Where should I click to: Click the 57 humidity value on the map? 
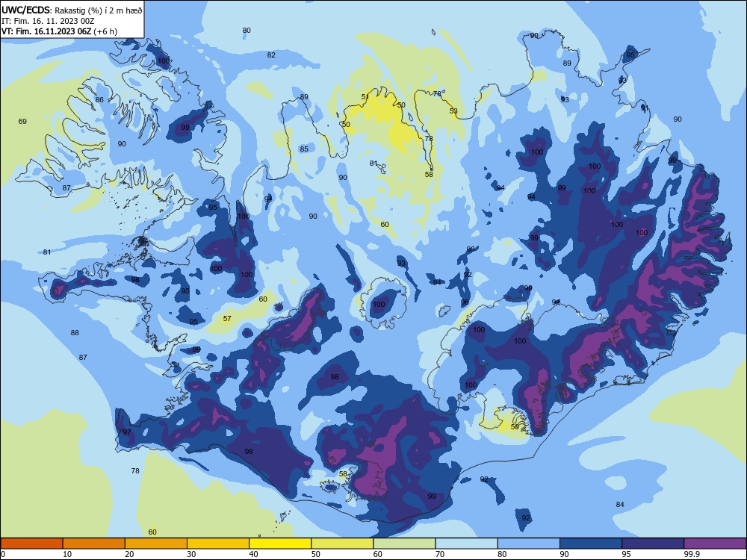(227, 319)
